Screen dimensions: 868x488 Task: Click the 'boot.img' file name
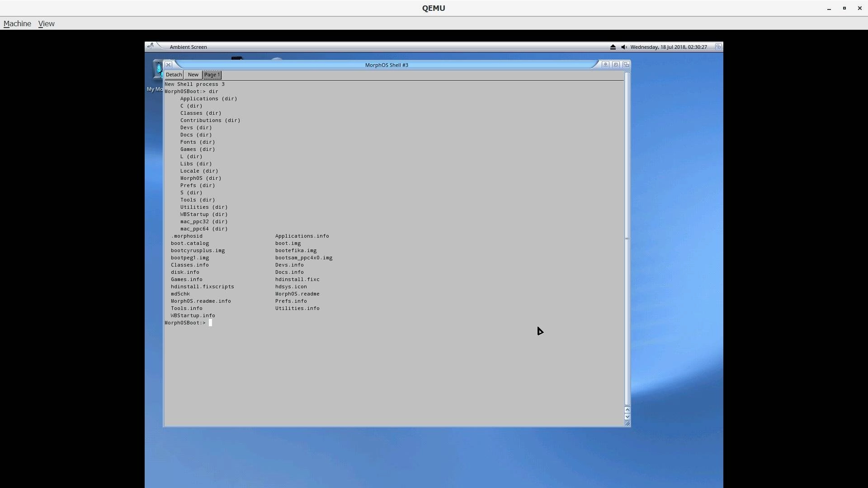[x=288, y=243]
